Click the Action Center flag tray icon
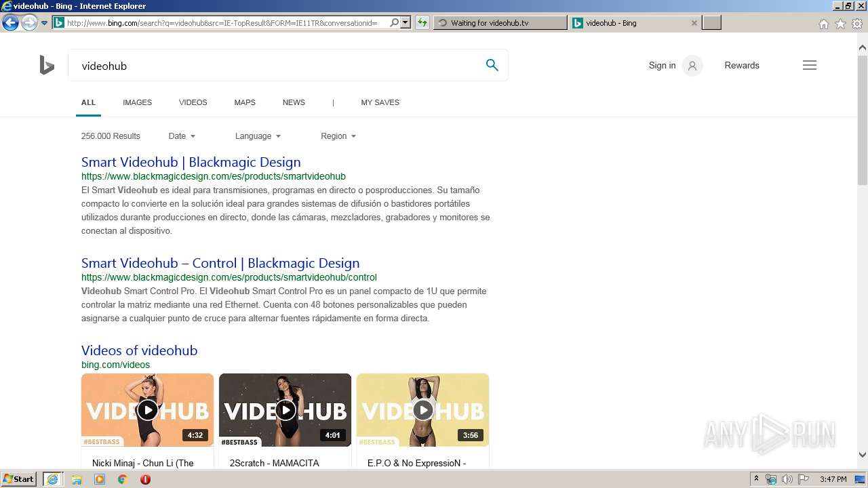 click(x=804, y=479)
